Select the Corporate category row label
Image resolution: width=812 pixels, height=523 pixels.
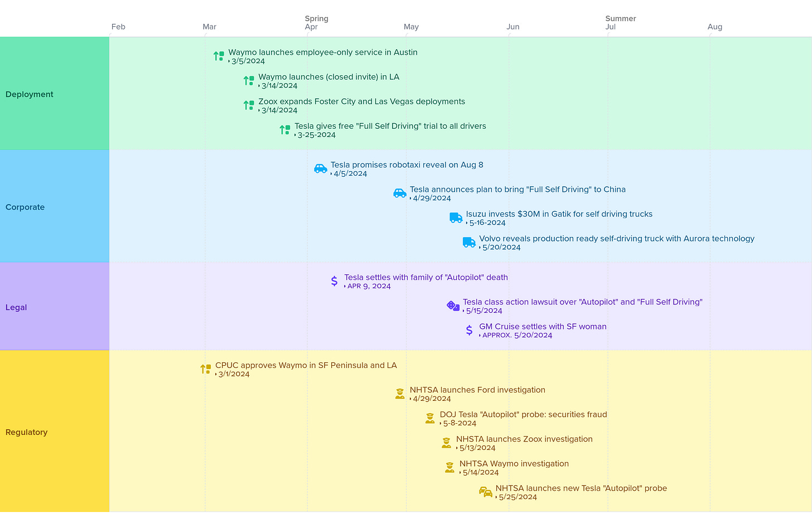coord(25,207)
